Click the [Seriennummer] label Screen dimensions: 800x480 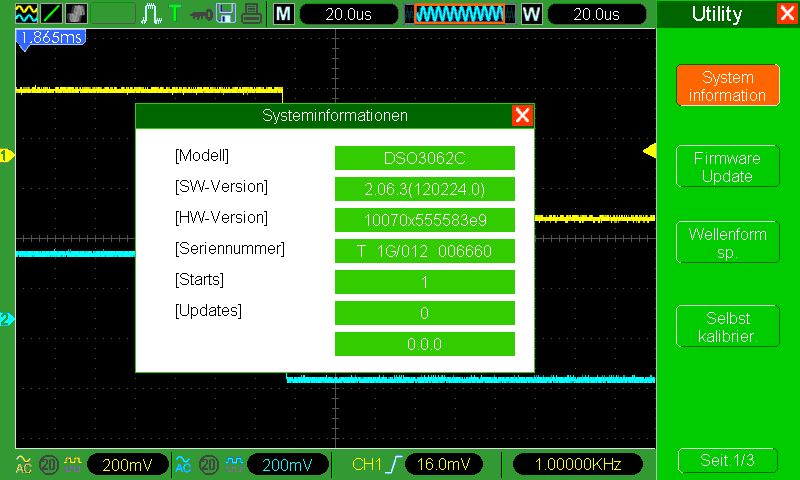[x=230, y=249]
